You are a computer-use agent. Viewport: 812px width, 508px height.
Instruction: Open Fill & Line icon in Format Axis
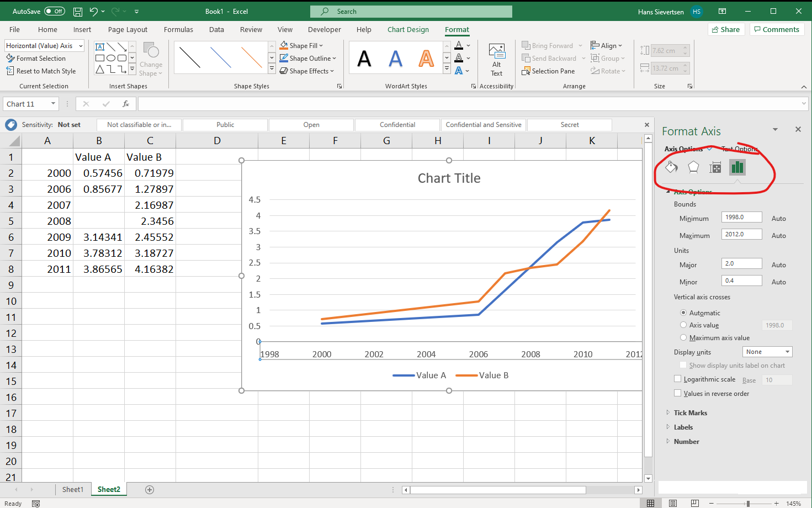[671, 167]
